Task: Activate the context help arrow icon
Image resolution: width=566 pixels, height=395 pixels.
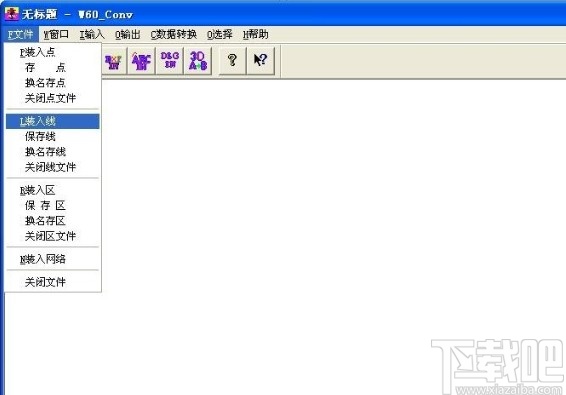Action: coord(261,60)
